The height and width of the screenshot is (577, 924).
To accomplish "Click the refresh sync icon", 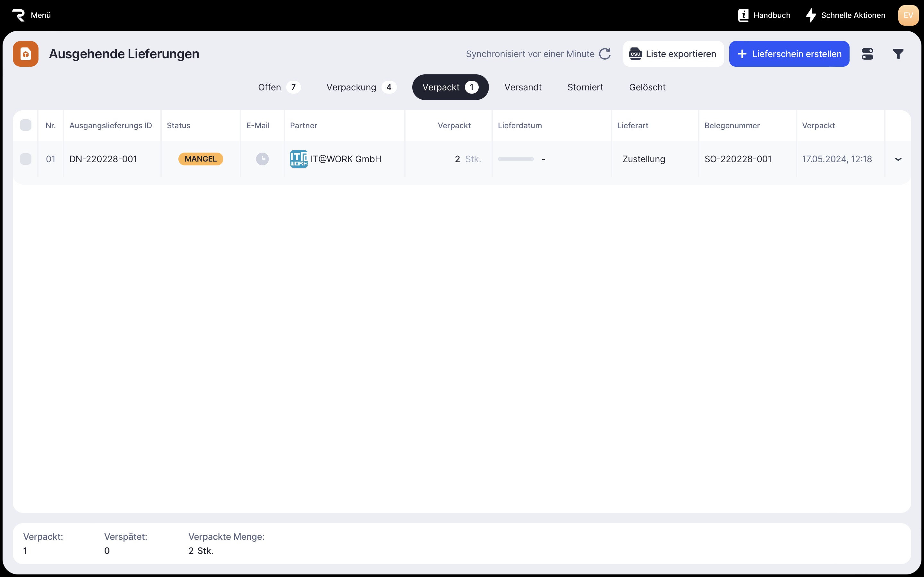I will pyautogui.click(x=605, y=54).
